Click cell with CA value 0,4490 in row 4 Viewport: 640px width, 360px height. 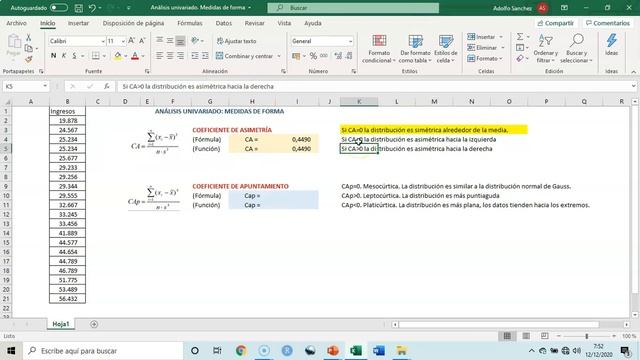(x=297, y=140)
